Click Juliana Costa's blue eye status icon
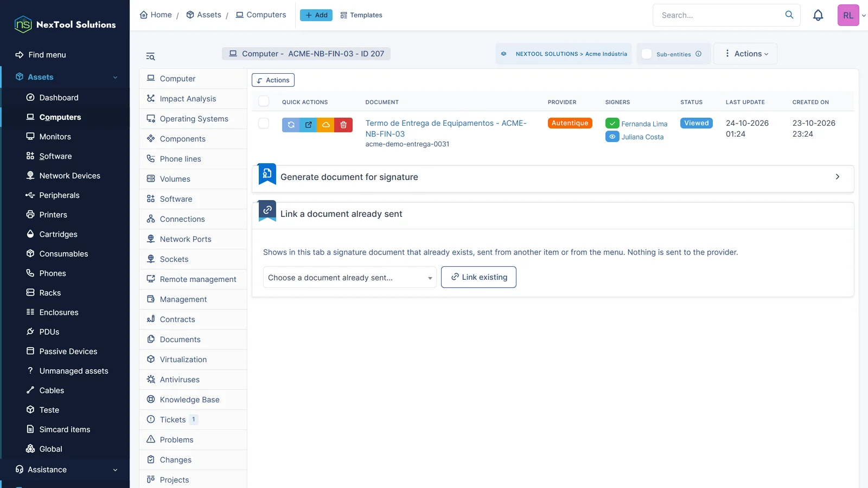Viewport: 868px width, 488px height. pyautogui.click(x=612, y=137)
